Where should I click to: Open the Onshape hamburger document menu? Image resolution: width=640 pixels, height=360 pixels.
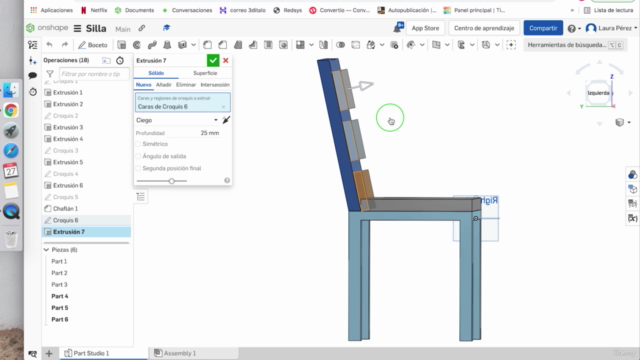pos(77,29)
